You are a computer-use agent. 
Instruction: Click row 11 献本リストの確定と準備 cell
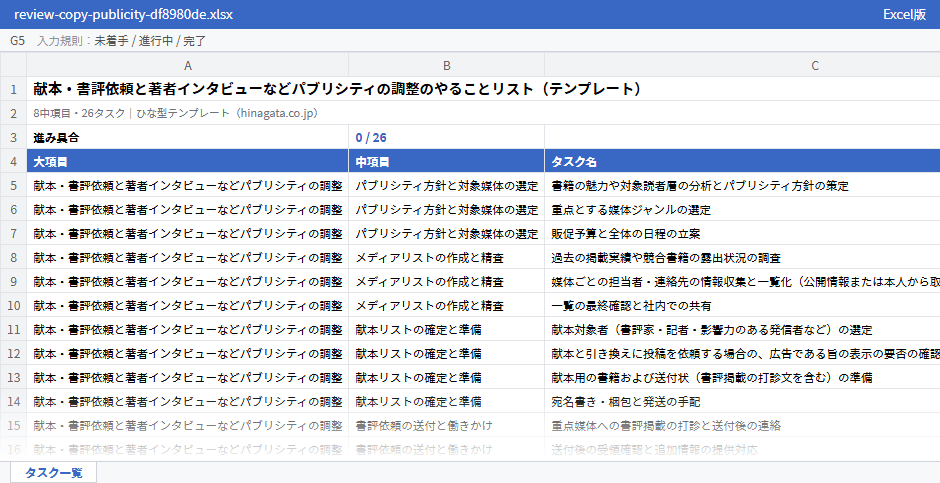(447, 329)
